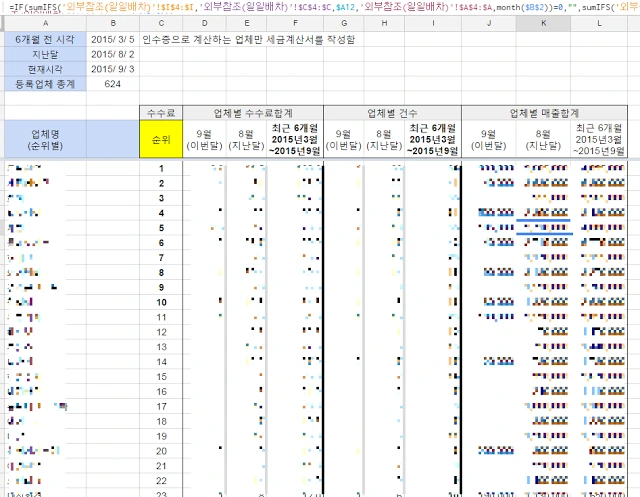Select the 등록업체 총계 label cell
640x497 pixels.
[45, 84]
